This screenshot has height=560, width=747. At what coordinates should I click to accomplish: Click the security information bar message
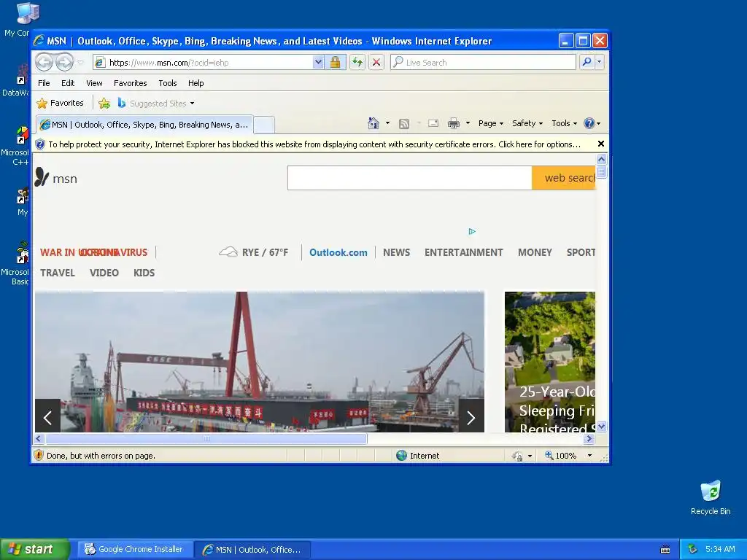(314, 144)
